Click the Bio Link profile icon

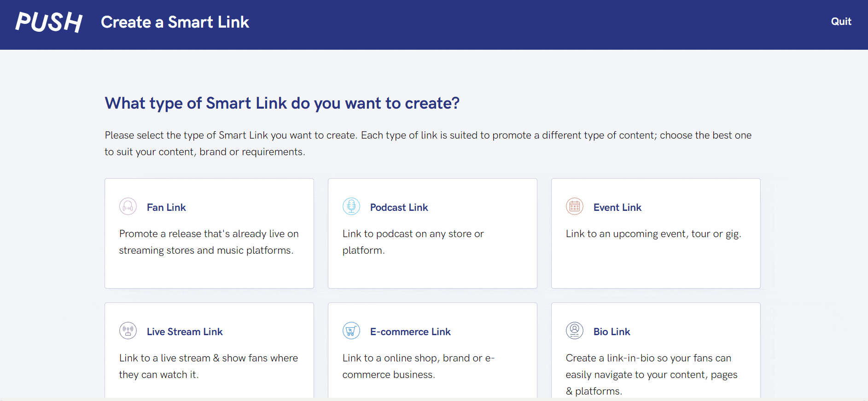(575, 331)
